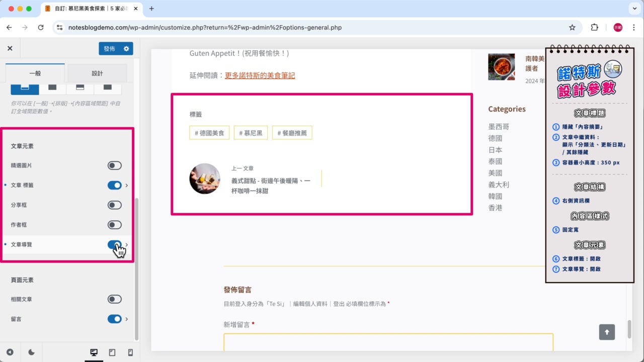The width and height of the screenshot is (644, 362).
Task: Open the 更多諾特斯的美食筆記 link
Action: click(260, 74)
